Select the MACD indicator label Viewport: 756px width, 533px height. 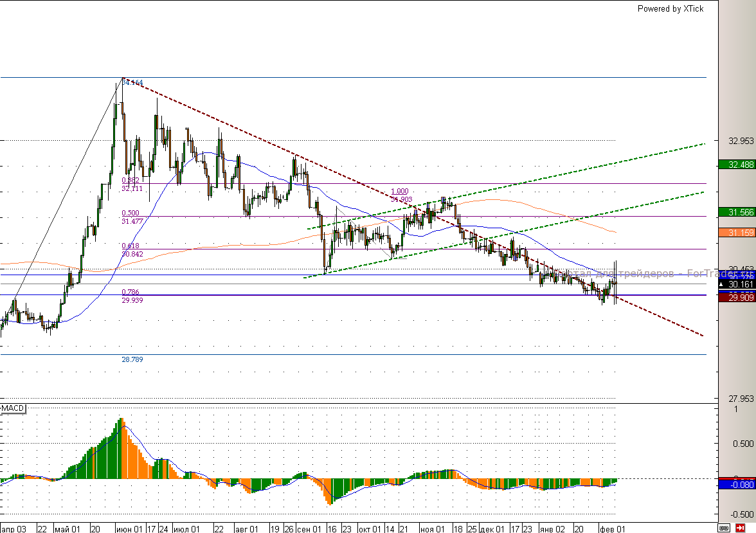pos(13,409)
